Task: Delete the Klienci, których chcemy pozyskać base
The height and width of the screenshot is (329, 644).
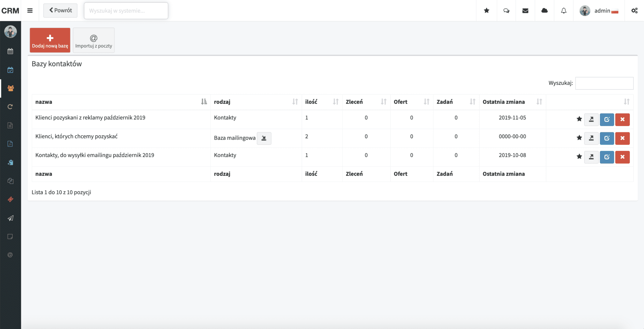Action: pos(622,138)
